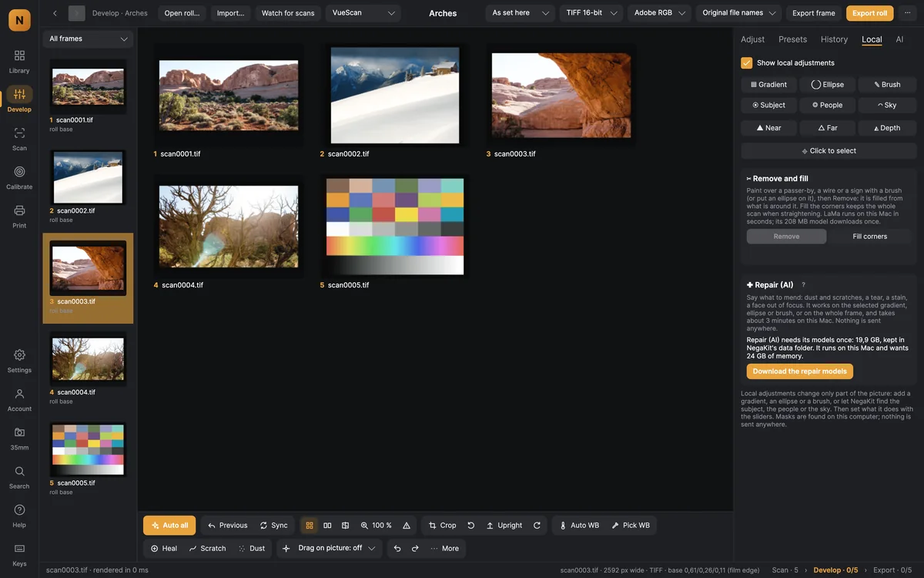Switch to the History tab
This screenshot has width=924, height=578.
point(834,39)
